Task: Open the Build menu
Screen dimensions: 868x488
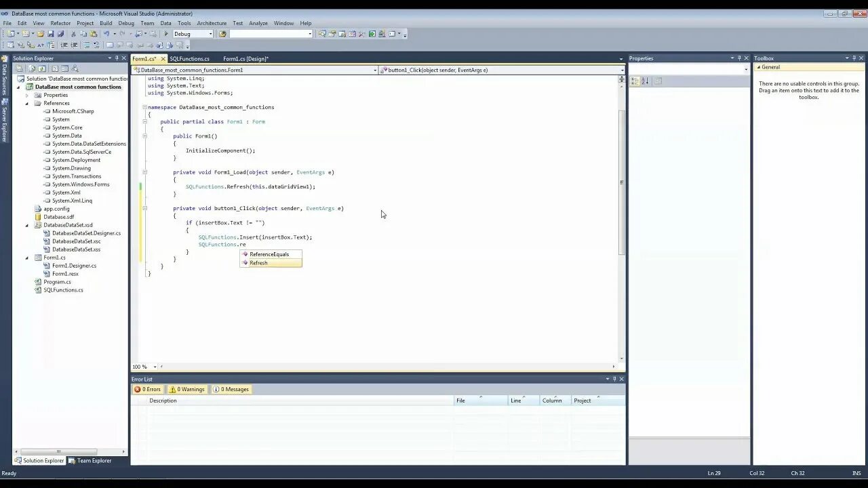Action: pyautogui.click(x=106, y=23)
